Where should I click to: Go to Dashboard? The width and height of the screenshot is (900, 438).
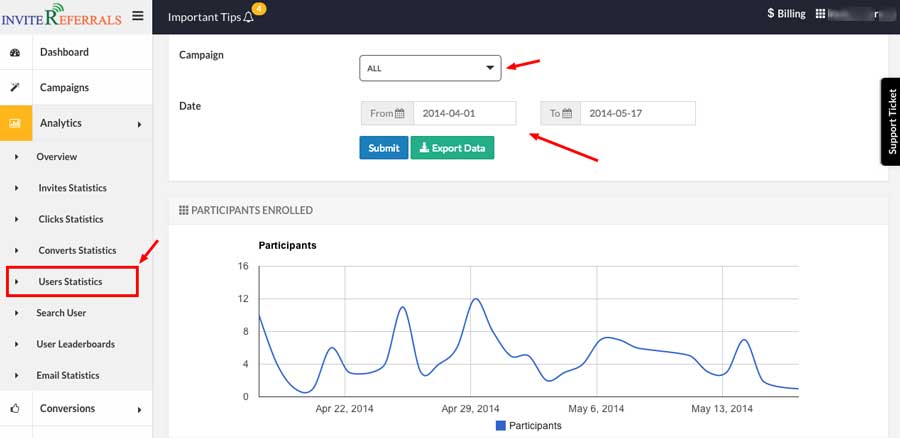coord(64,52)
